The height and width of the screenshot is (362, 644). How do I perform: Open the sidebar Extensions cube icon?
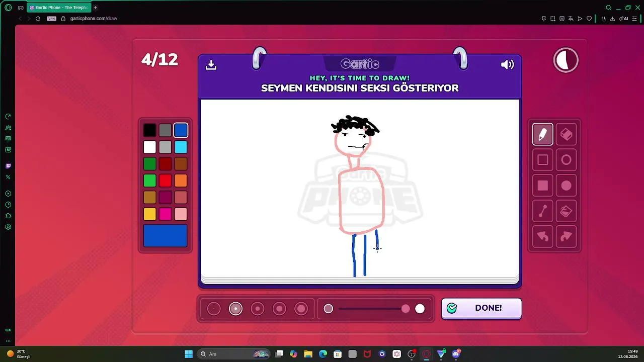[x=8, y=216]
